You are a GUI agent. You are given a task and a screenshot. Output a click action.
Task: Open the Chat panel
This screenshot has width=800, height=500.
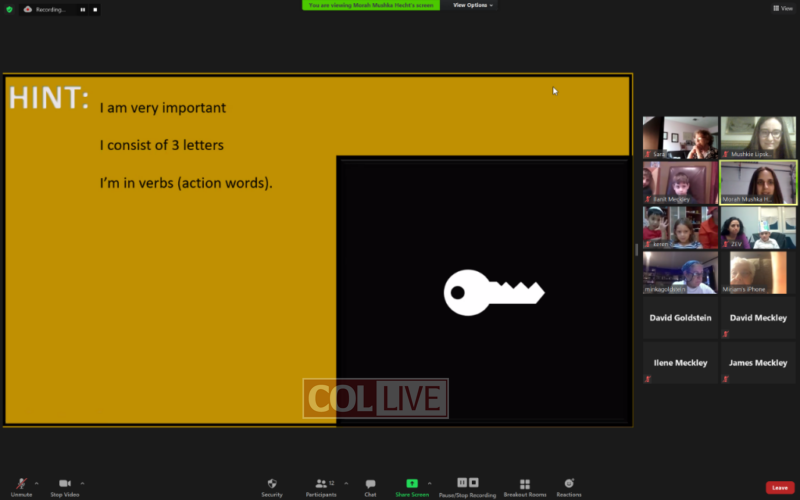[370, 485]
